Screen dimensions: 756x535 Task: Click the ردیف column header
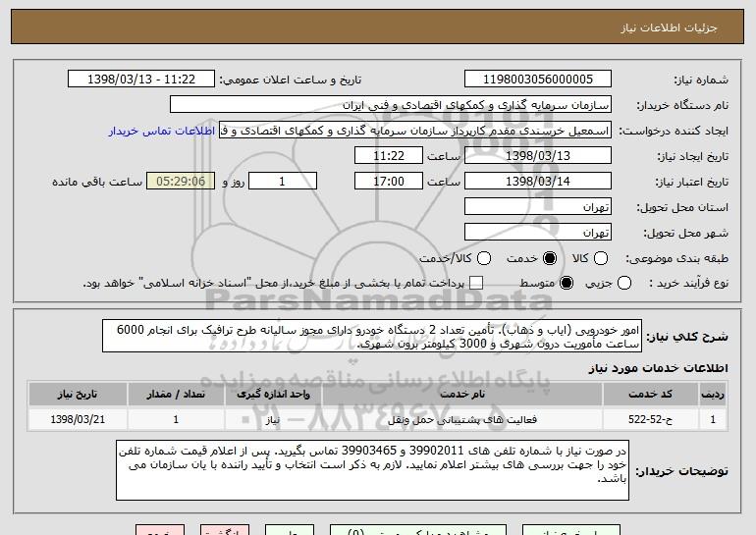click(713, 395)
